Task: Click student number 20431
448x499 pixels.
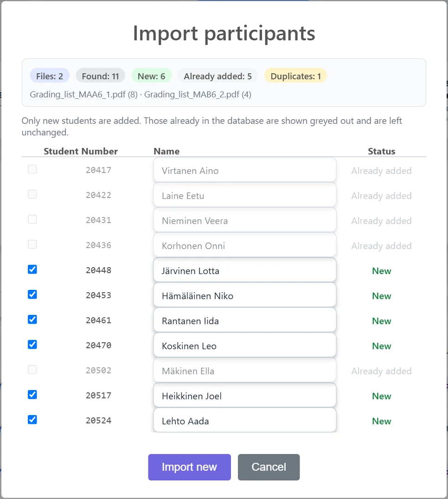Action: (x=98, y=220)
